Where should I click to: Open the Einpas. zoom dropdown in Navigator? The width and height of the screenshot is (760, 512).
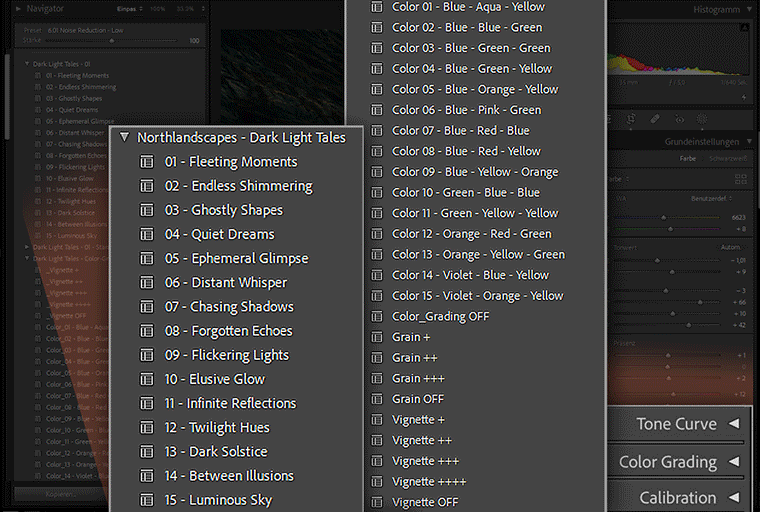[130, 9]
